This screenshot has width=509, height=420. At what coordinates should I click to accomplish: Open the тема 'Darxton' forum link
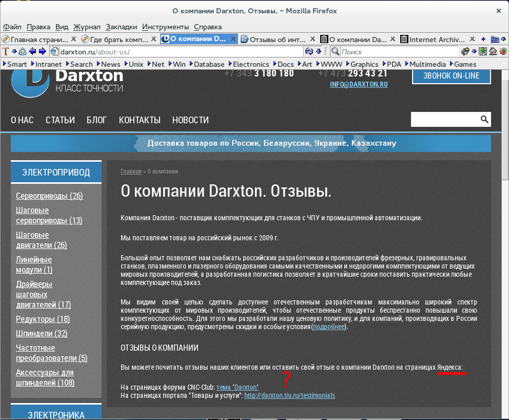point(237,387)
